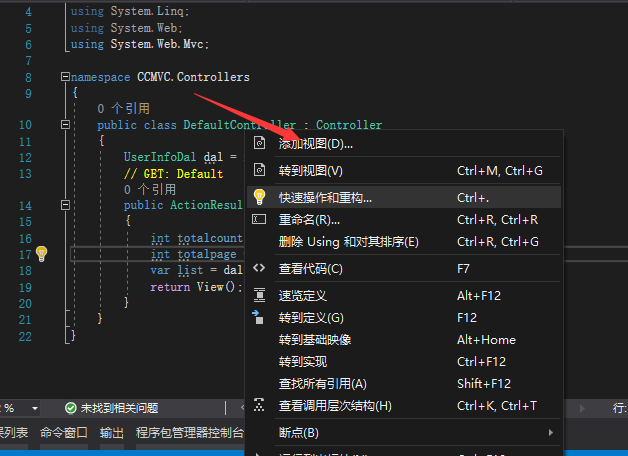The width and height of the screenshot is (628, 456).
Task: Choose 添加视图(D)... from context menu
Action: point(404,143)
